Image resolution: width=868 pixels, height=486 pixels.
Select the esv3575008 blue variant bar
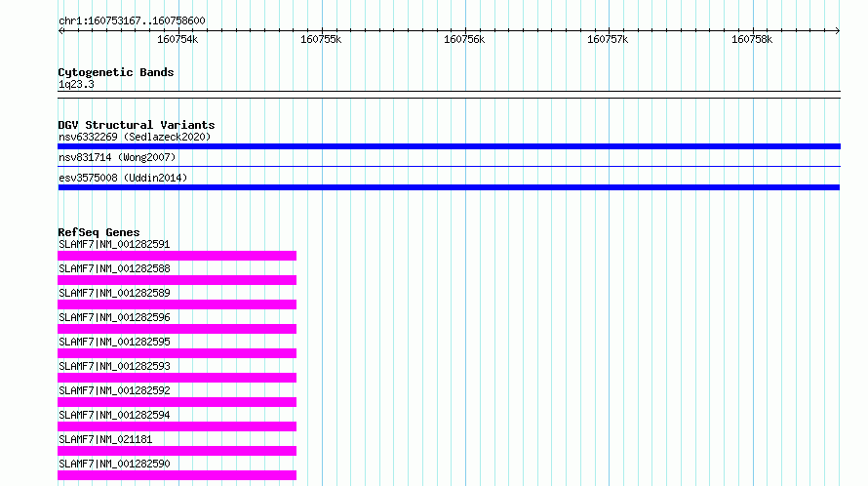tap(449, 187)
